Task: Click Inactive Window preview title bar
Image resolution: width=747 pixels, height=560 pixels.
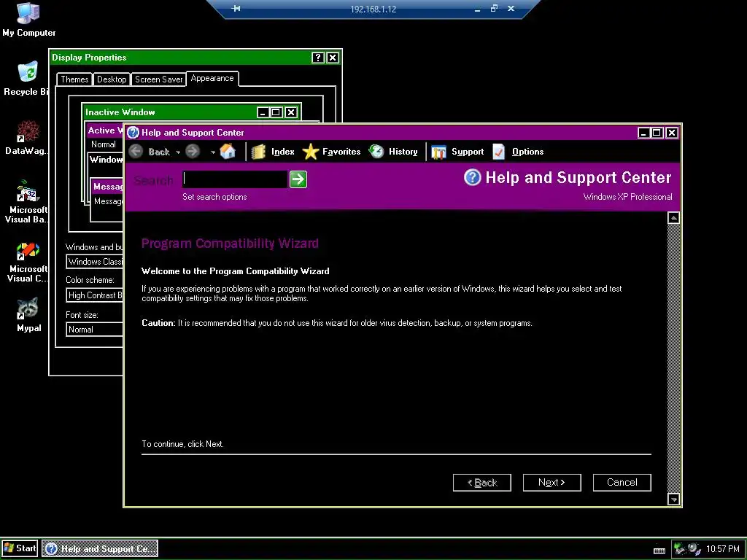Action: (190, 112)
